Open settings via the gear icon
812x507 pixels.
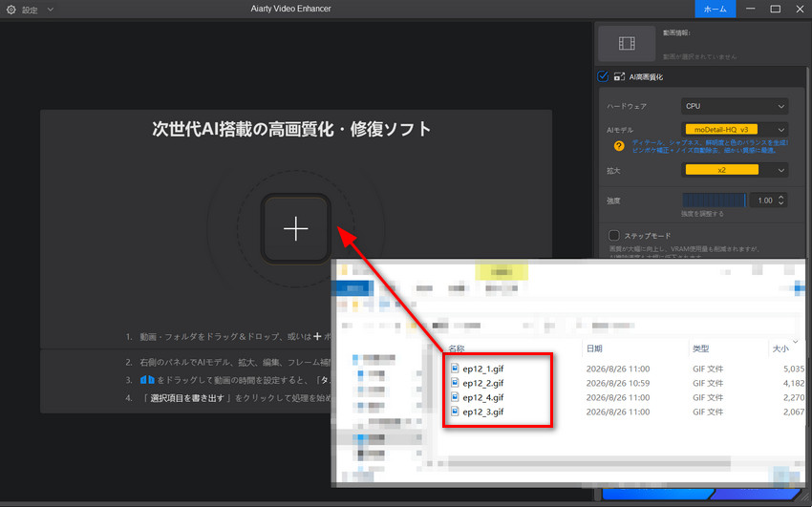pyautogui.click(x=11, y=10)
